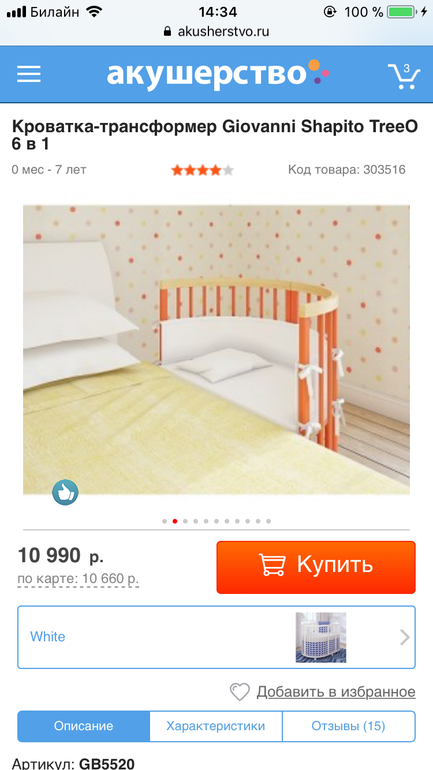Tap the white crib variant thumbnail

tap(321, 637)
